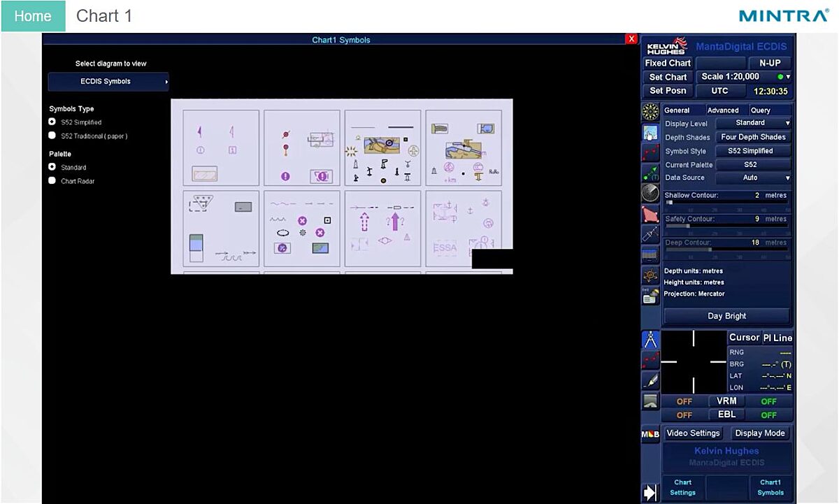The height and width of the screenshot is (504, 839).
Task: Adjust the Shallow Contour slider
Action: coord(726,203)
